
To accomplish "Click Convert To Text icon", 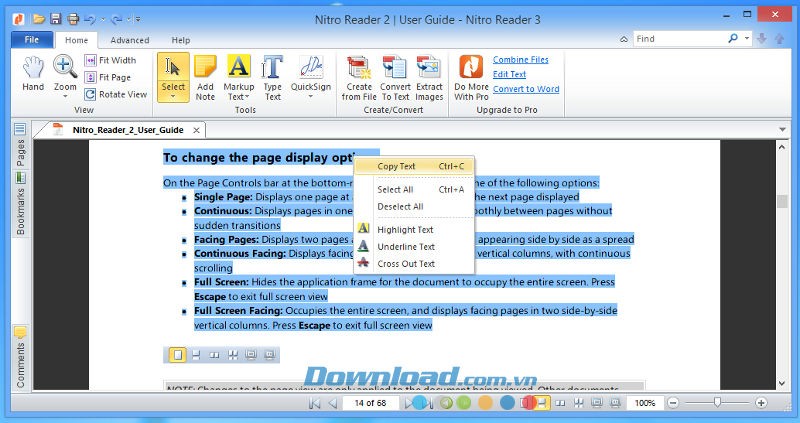I will (x=395, y=77).
